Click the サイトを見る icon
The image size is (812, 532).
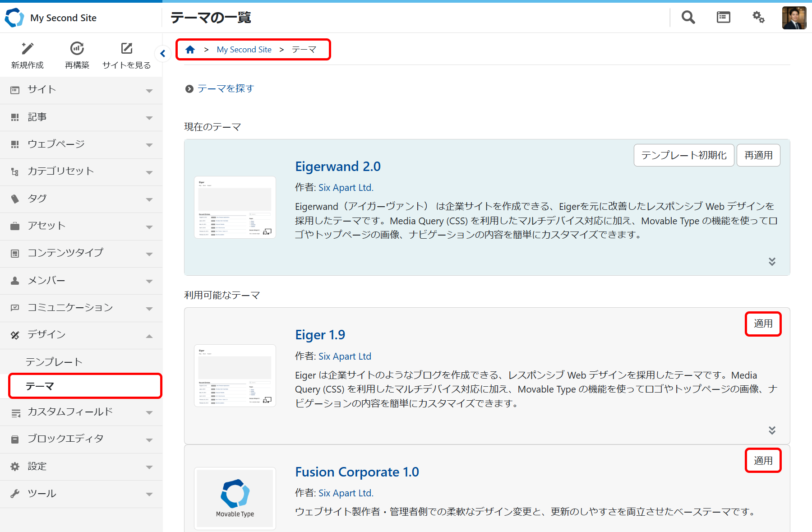pos(127,49)
